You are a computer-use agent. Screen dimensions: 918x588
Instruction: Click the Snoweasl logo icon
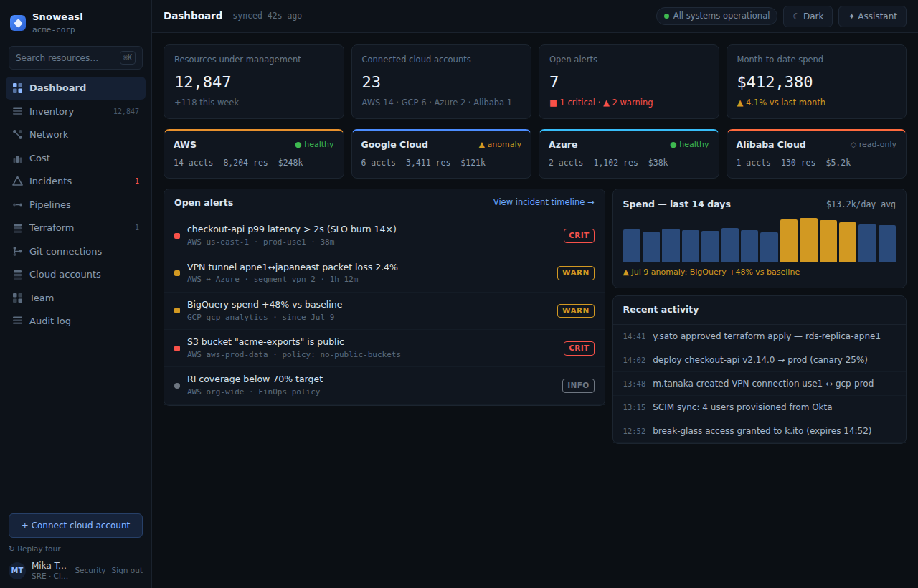[18, 23]
